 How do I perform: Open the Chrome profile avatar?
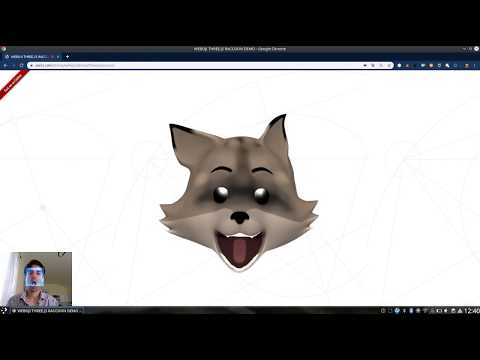click(x=467, y=66)
